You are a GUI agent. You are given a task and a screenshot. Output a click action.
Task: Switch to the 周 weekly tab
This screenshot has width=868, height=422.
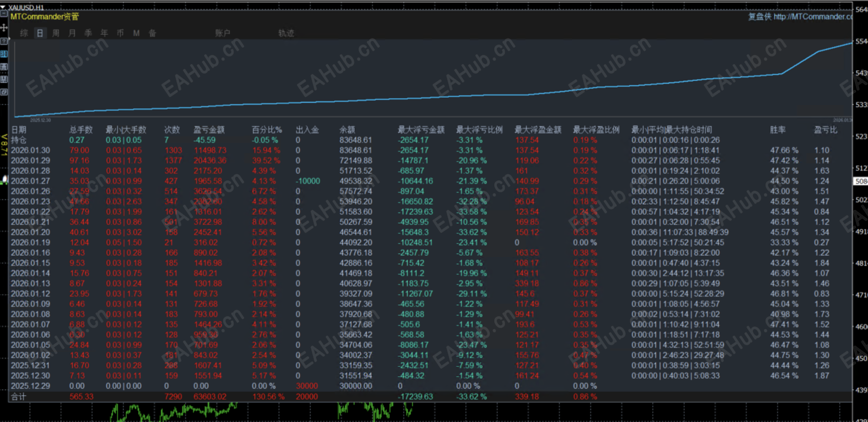pos(56,33)
